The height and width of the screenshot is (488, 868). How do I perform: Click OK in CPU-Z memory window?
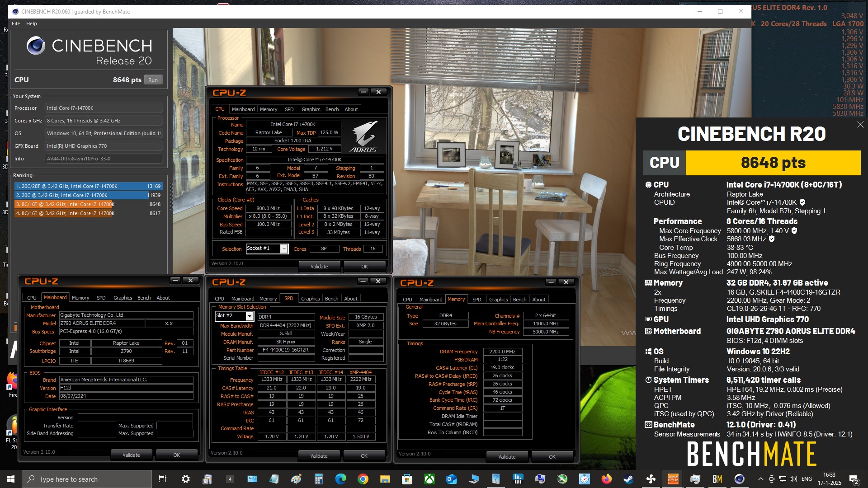point(552,457)
